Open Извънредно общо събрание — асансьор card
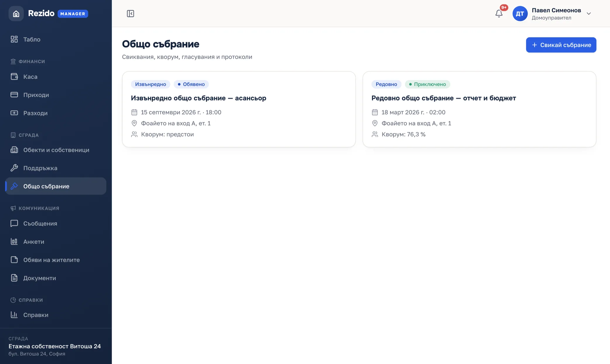Screen dimensions: 610x364 (x=239, y=109)
